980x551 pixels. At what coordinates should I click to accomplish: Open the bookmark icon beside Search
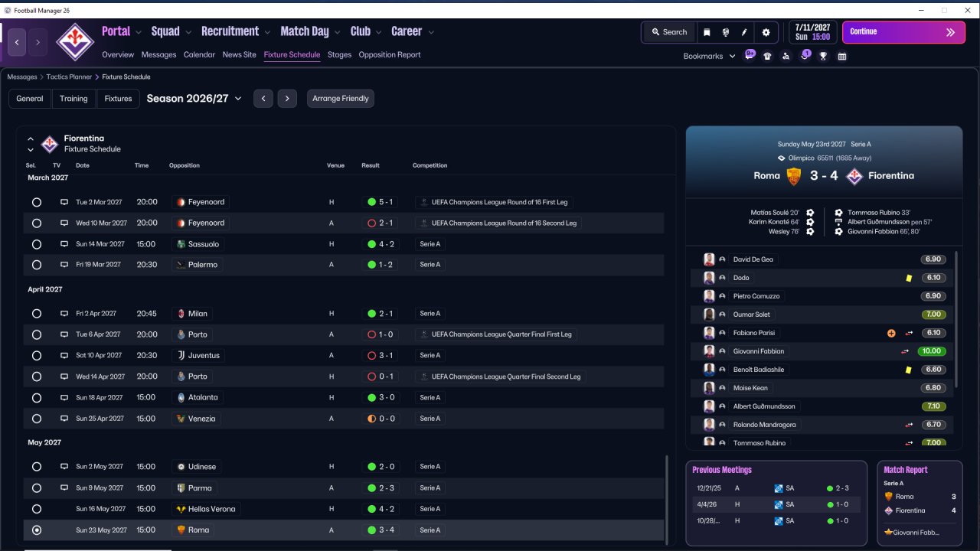click(707, 32)
